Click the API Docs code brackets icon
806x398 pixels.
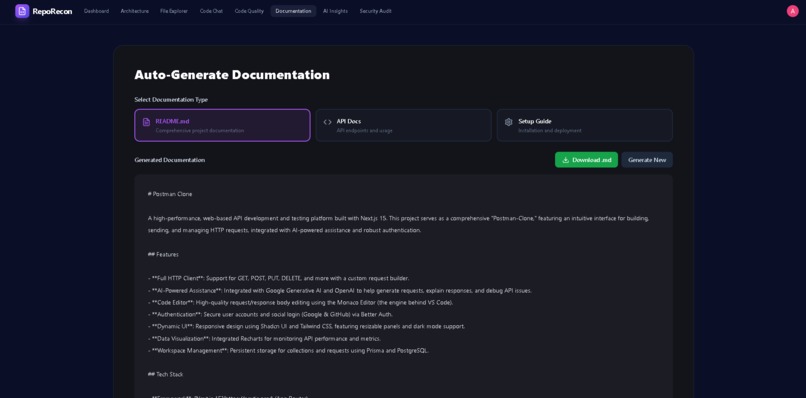[327, 122]
